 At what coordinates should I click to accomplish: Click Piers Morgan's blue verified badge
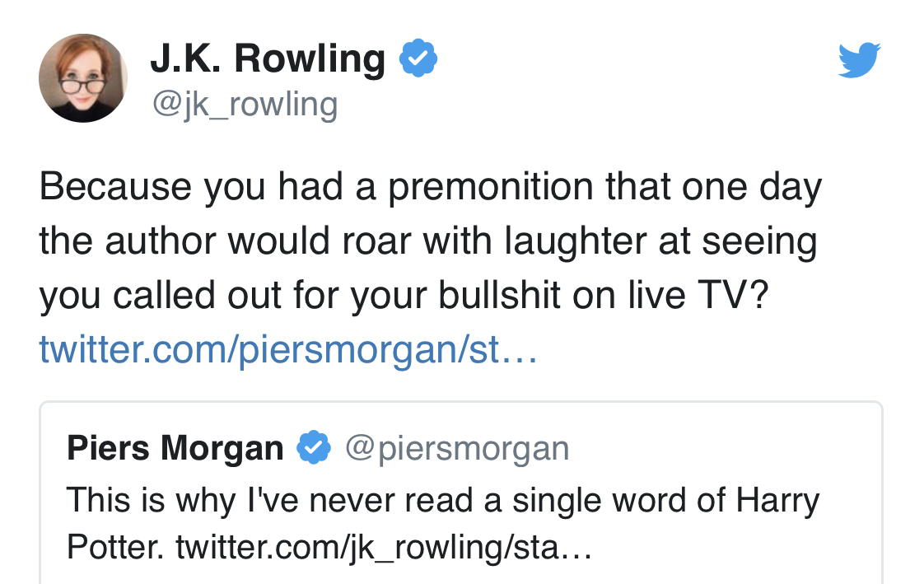tap(313, 447)
